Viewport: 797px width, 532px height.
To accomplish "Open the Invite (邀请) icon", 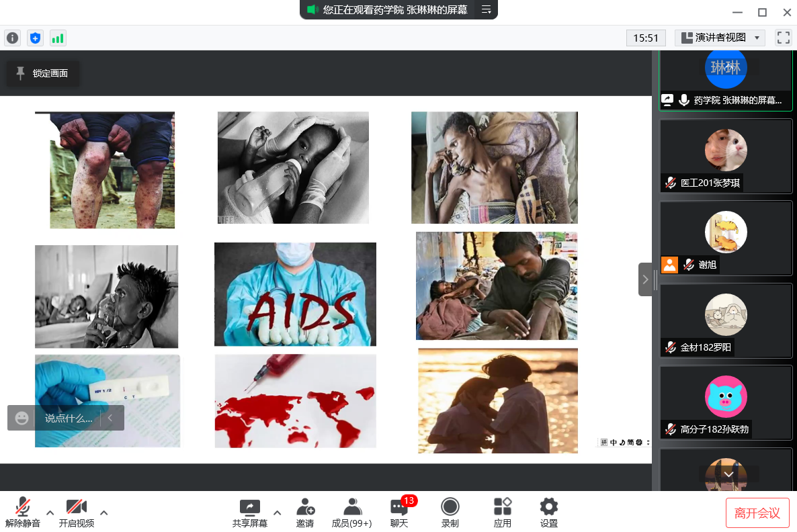I will click(305, 513).
